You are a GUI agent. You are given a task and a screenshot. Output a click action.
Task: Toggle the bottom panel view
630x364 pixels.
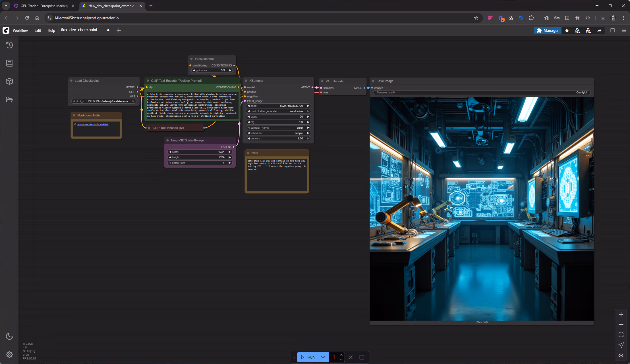612,30
